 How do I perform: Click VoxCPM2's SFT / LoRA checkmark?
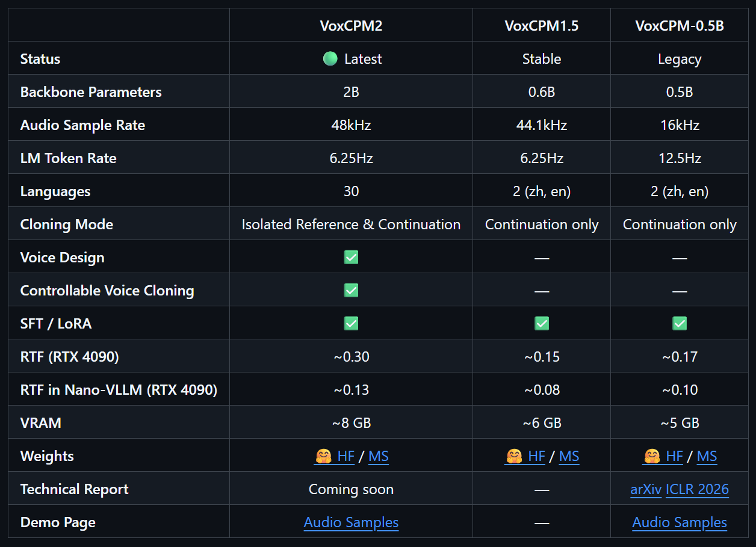point(351,324)
